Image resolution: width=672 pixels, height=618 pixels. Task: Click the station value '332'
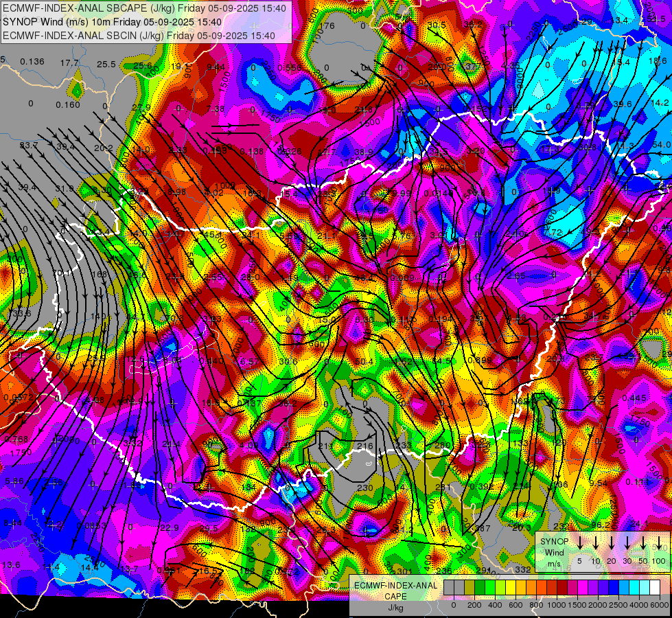(523, 569)
